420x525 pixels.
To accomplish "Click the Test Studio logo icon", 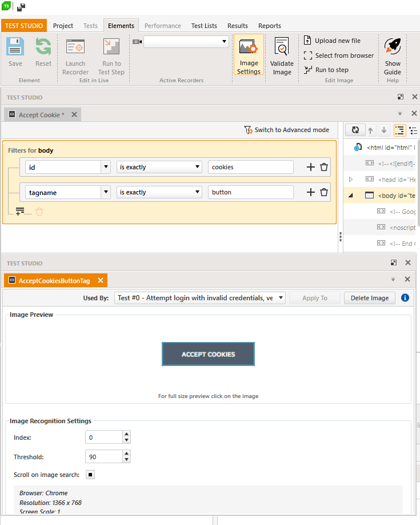I will click(x=6, y=6).
